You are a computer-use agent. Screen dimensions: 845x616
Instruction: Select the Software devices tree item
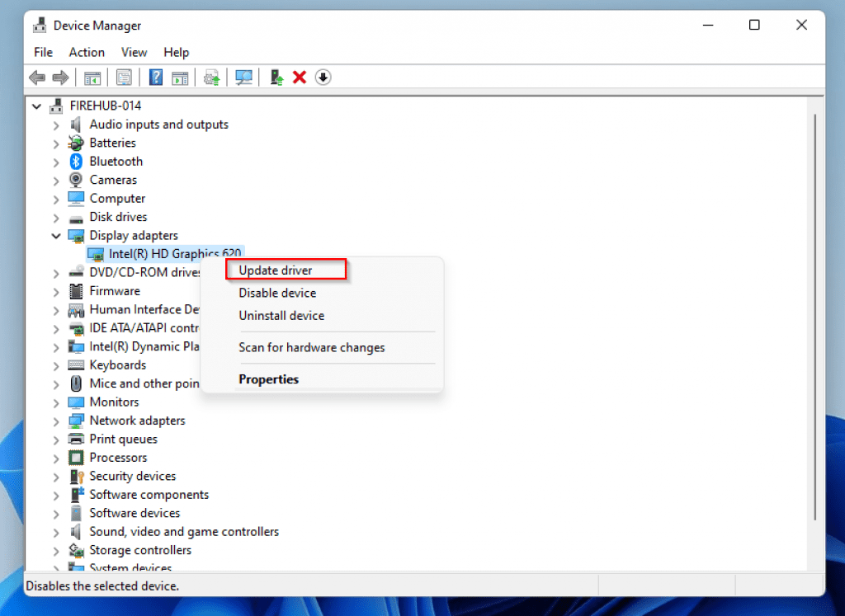(135, 513)
